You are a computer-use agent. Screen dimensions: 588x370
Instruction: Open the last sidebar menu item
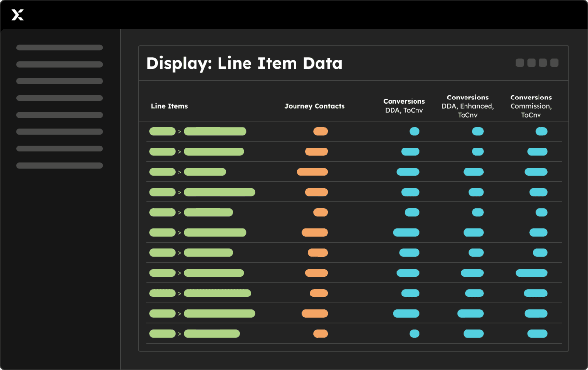pos(59,166)
